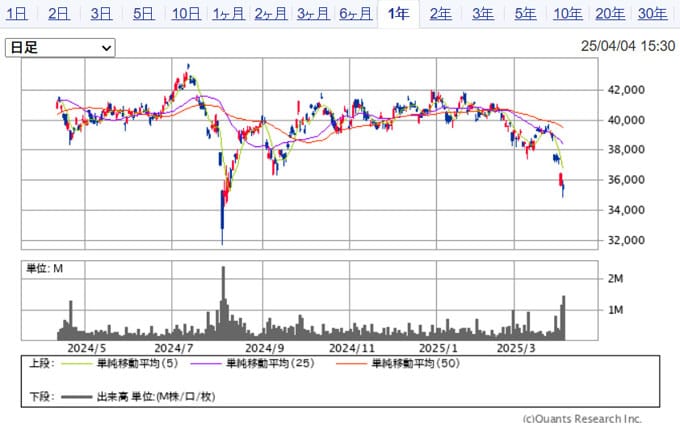Show the 10日 chart range

point(187,14)
